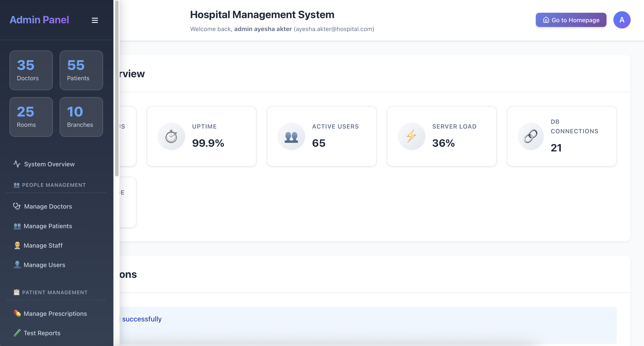Click the Uptime stopwatch icon
Viewport: 644px width, 346px height.
click(x=171, y=136)
